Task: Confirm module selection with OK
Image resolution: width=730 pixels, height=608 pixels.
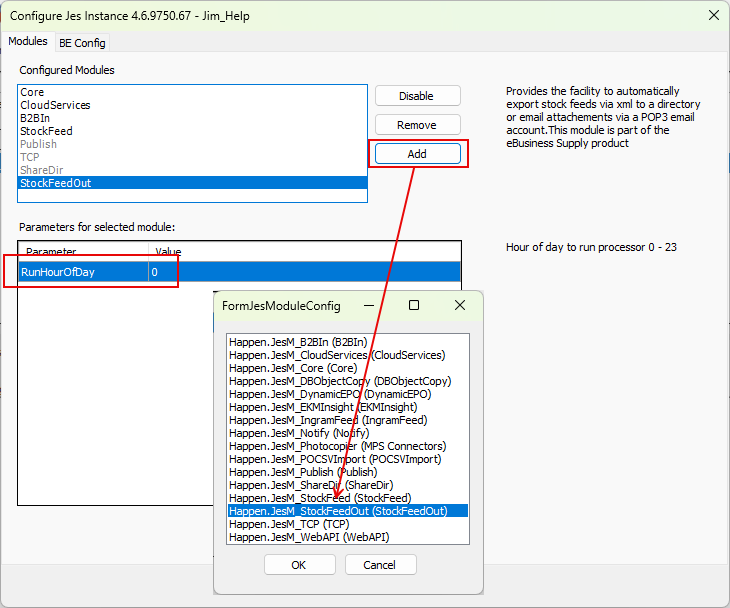Action: (x=299, y=565)
